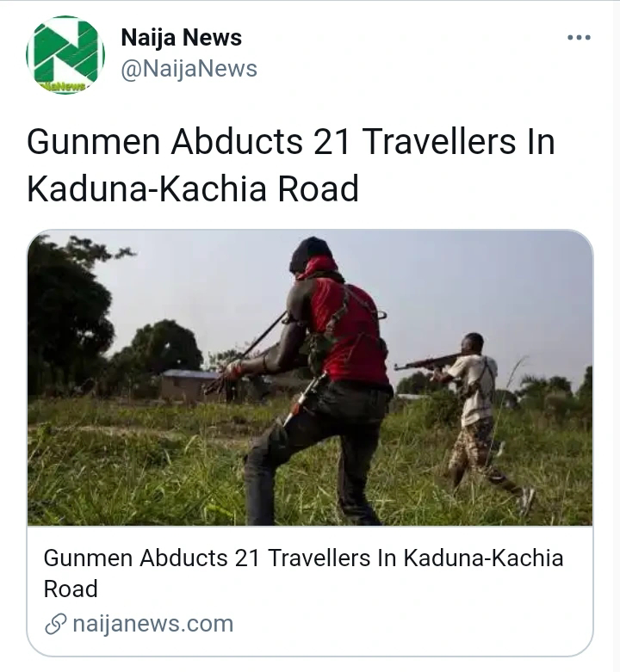The width and height of the screenshot is (620, 672).
Task: Open the @NaijaNews handle
Action: pos(189,69)
